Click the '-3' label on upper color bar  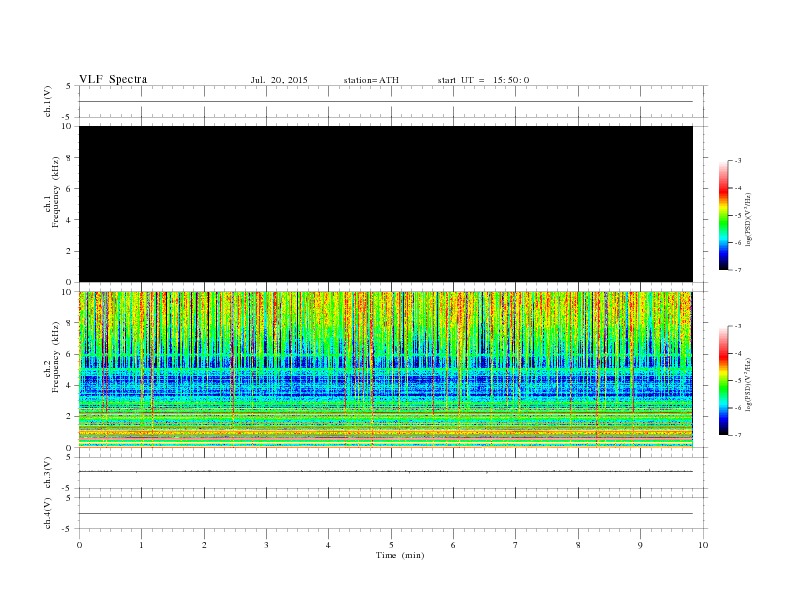(x=738, y=161)
